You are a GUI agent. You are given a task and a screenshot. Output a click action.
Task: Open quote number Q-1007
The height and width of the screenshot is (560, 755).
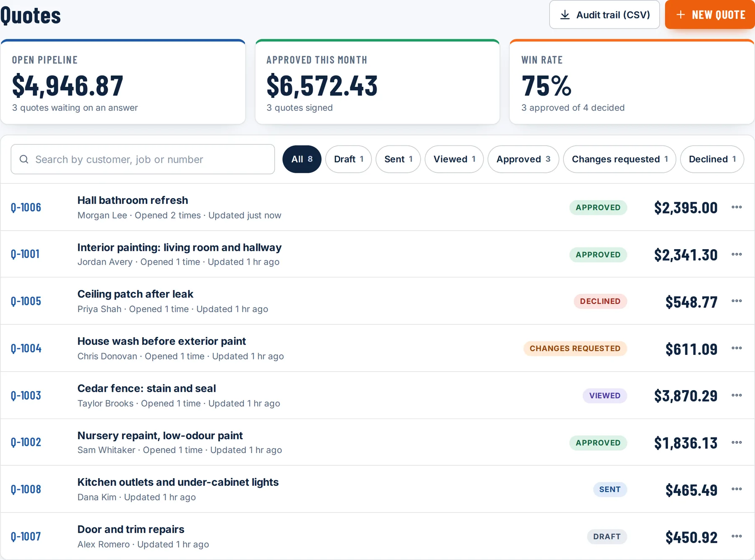click(x=26, y=537)
